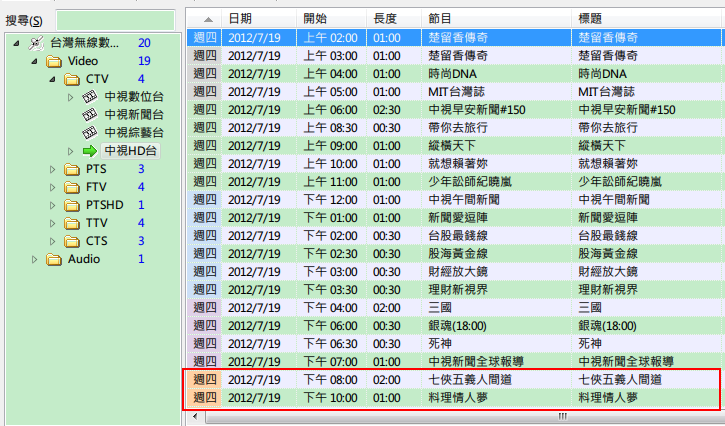This screenshot has height=426, width=725.
Task: Click the 搜尋 search input field
Action: (x=115, y=20)
